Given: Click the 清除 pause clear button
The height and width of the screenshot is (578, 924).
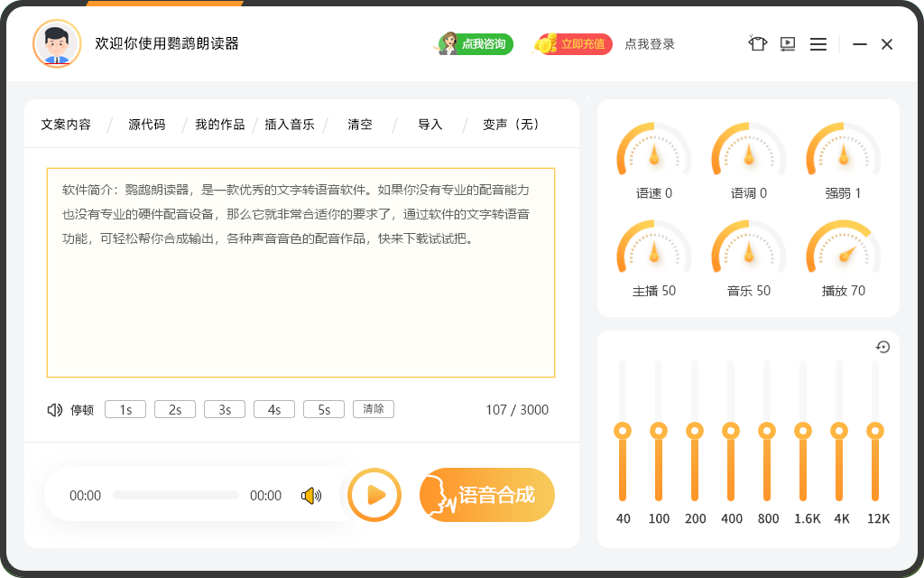Looking at the screenshot, I should point(374,409).
